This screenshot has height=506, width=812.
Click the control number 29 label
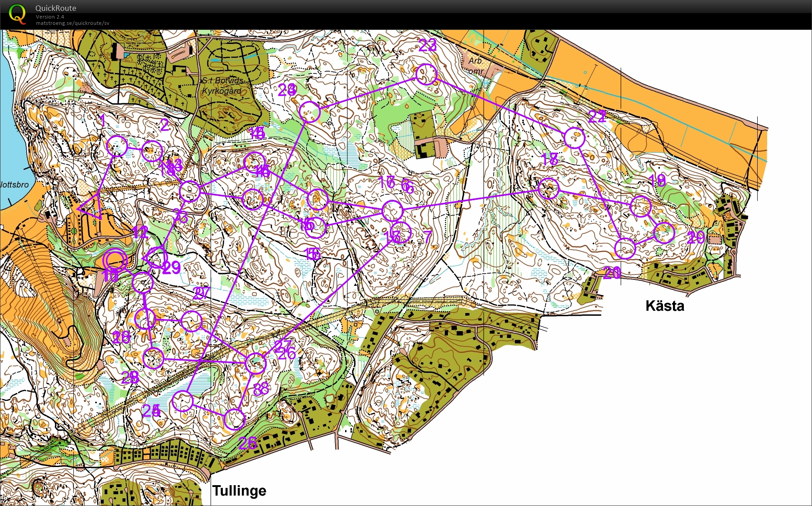pos(171,268)
